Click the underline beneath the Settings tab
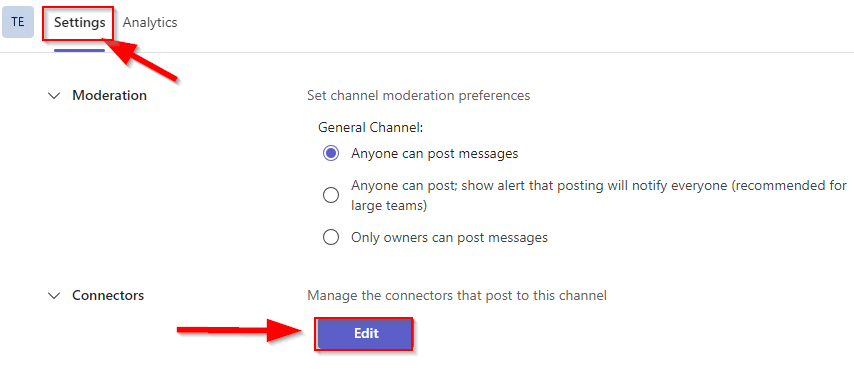This screenshot has width=854, height=380. (80, 50)
